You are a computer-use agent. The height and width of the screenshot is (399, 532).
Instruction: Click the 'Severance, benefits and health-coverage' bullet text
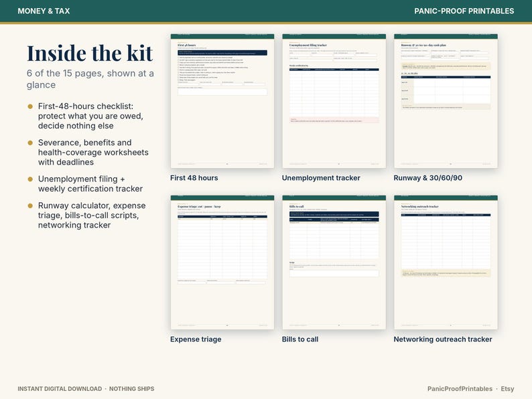93,152
